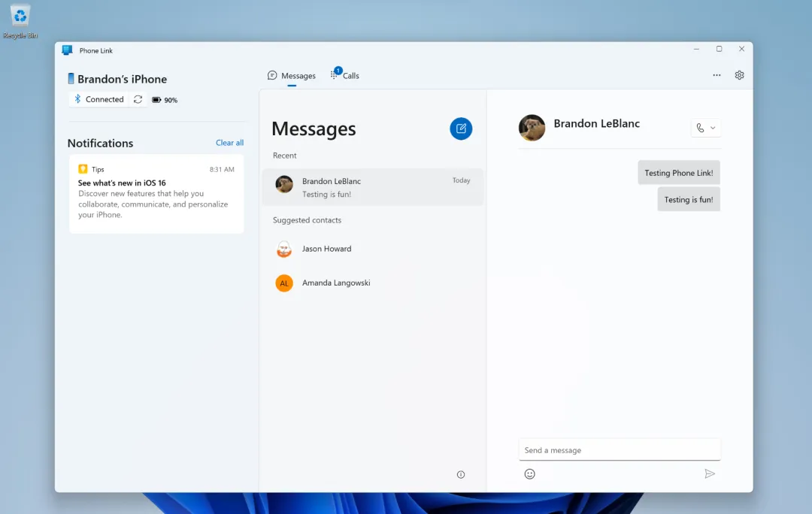Click the Phone Link app logo in title bar

point(67,50)
